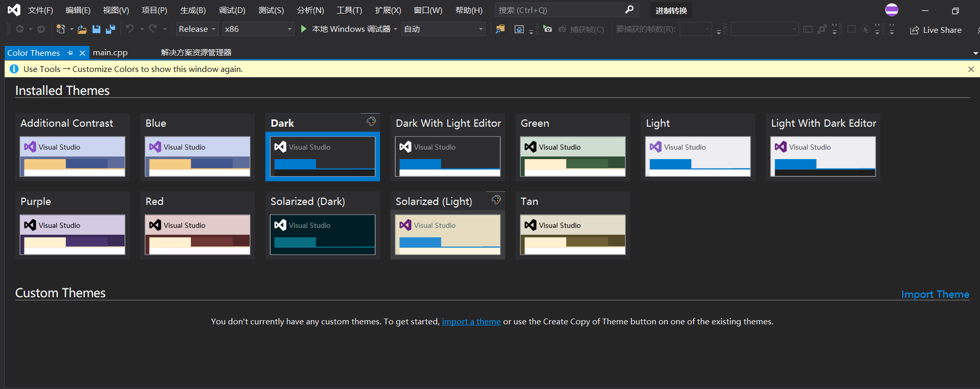Click the Live Share icon button

tap(936, 30)
